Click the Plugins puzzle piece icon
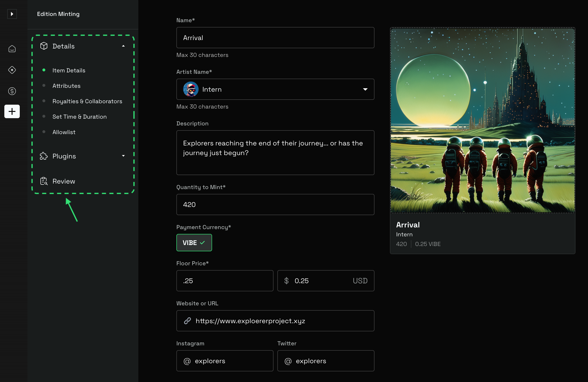 tap(44, 156)
